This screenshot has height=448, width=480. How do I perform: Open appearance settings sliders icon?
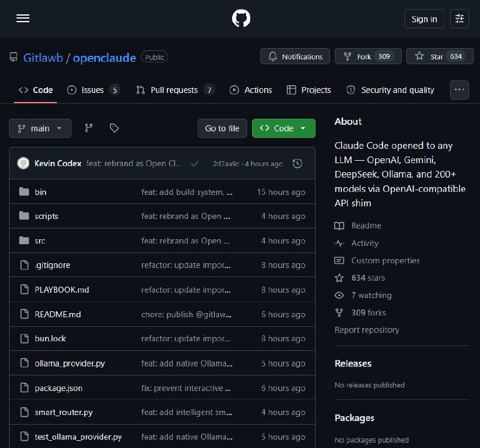(460, 19)
